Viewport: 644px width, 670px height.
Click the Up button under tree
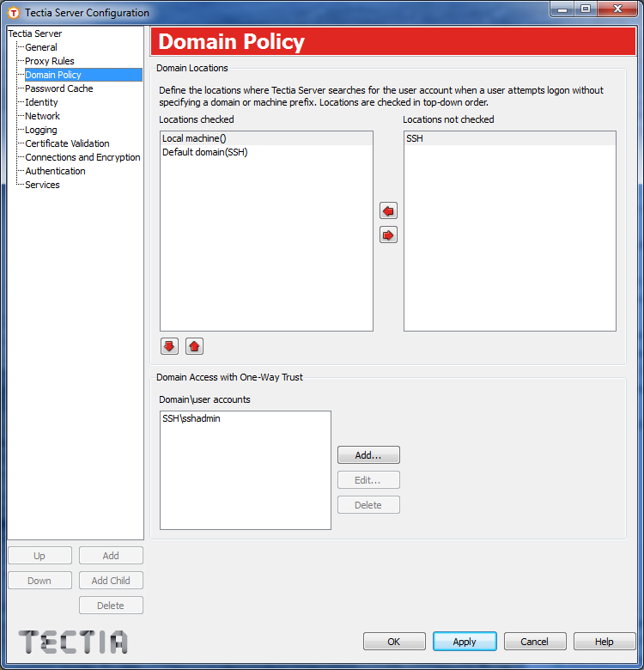coord(39,556)
